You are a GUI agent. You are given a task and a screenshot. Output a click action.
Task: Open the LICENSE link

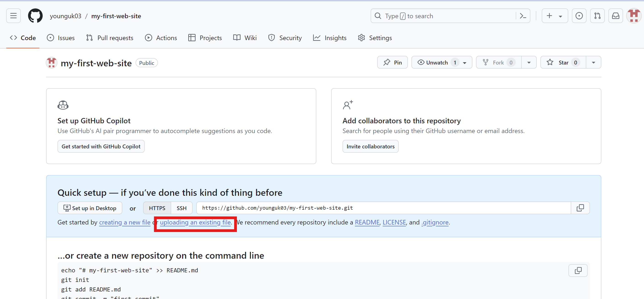click(394, 222)
